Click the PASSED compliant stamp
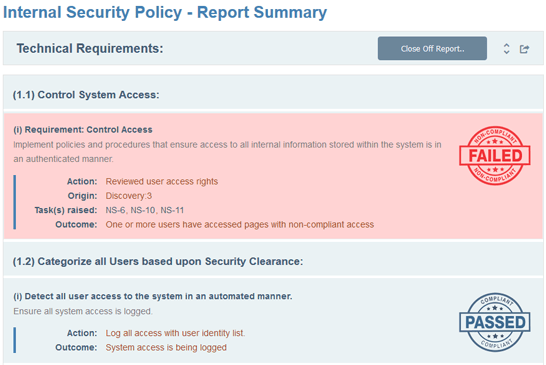This screenshot has width=546, height=365. tap(495, 322)
